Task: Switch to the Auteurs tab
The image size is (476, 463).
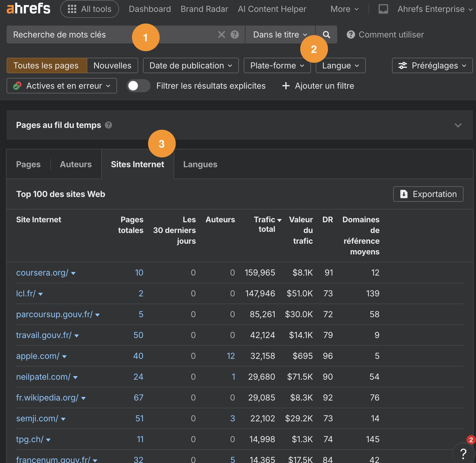Action: 76,164
